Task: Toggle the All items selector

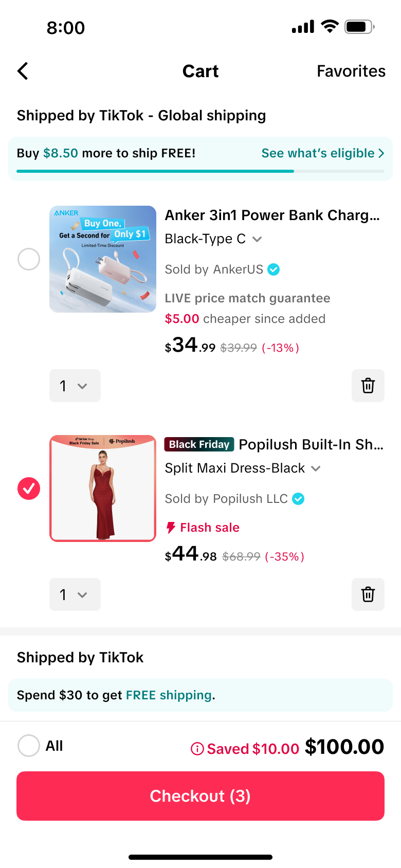Action: pyautogui.click(x=29, y=746)
